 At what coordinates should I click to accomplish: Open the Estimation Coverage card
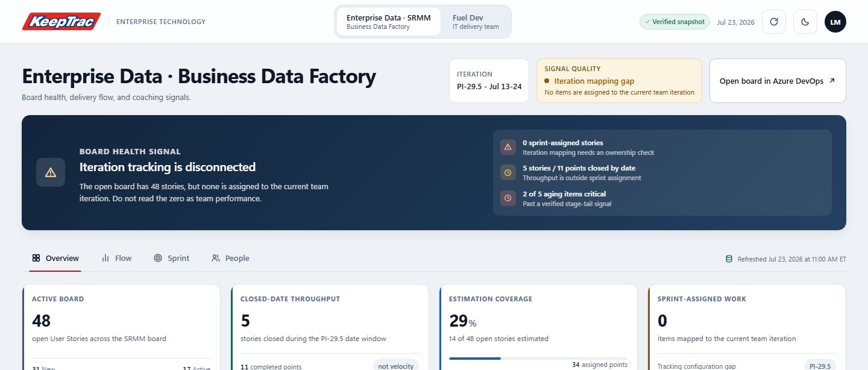[538, 327]
